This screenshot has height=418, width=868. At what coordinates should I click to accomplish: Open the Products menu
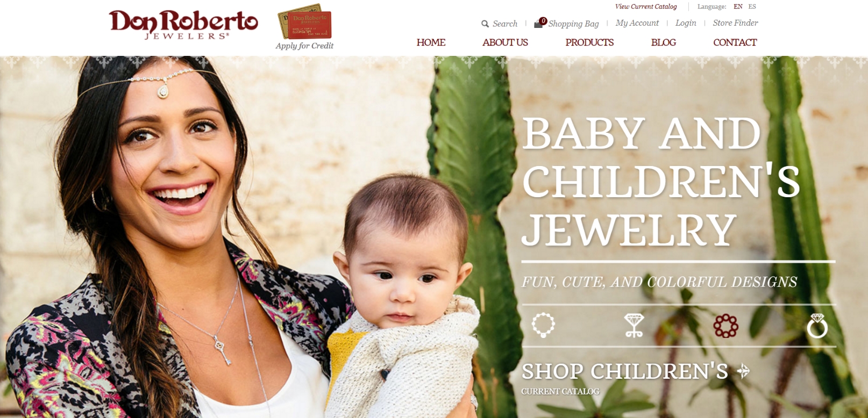(x=589, y=42)
